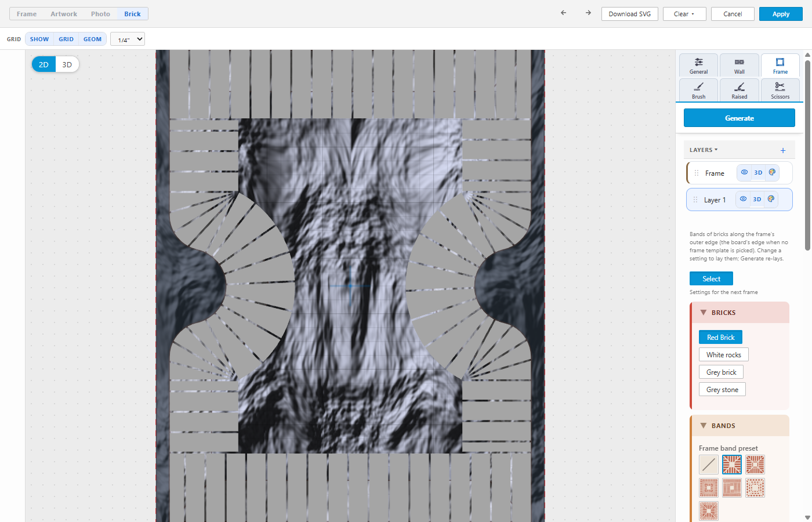
Task: Toggle 3D for the Frame layer
Action: pos(758,172)
